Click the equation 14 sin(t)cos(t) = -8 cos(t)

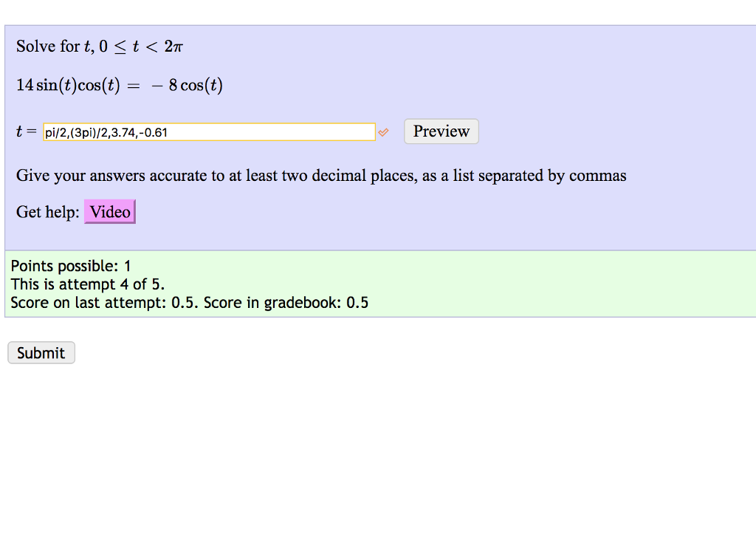118,85
